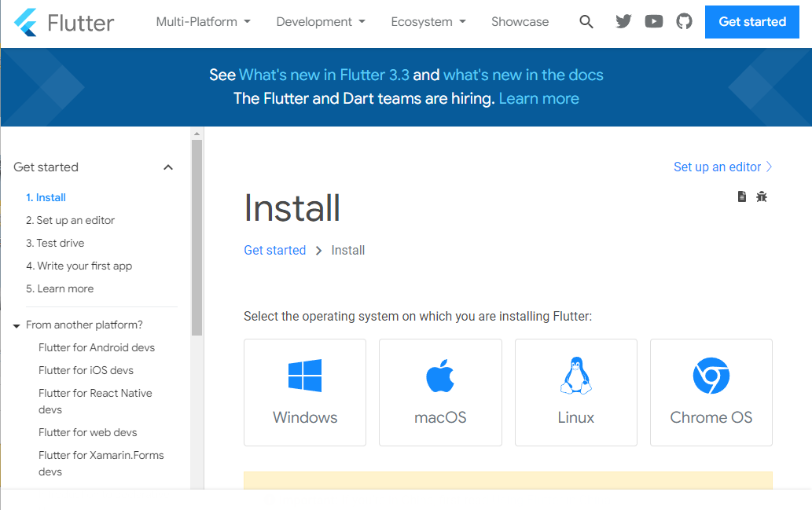The image size is (812, 510).
Task: Click the Get started breadcrumb link
Action: point(275,250)
